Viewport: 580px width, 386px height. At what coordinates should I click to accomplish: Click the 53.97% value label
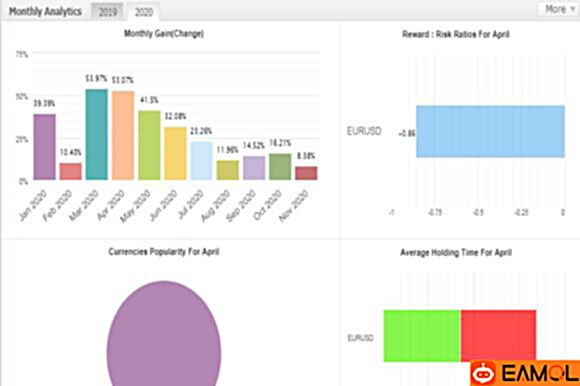pos(96,79)
